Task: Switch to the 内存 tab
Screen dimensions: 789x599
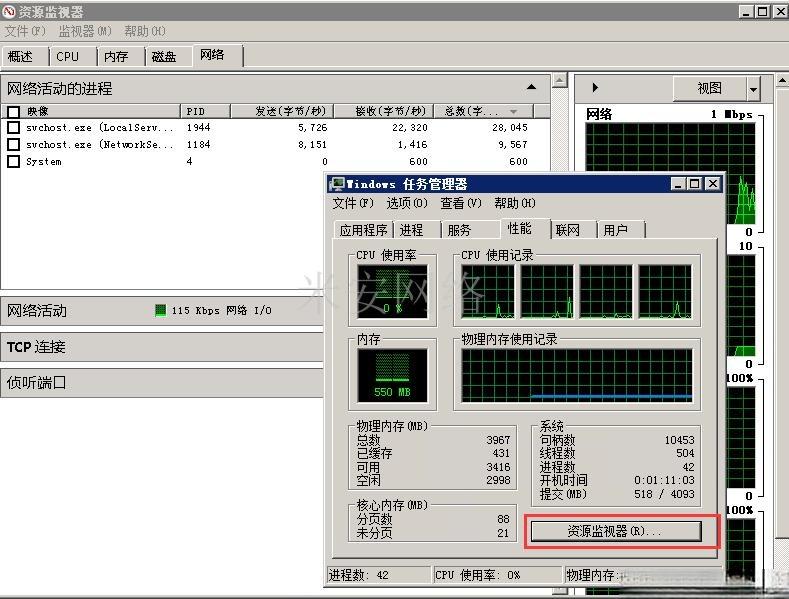Action: tap(121, 56)
